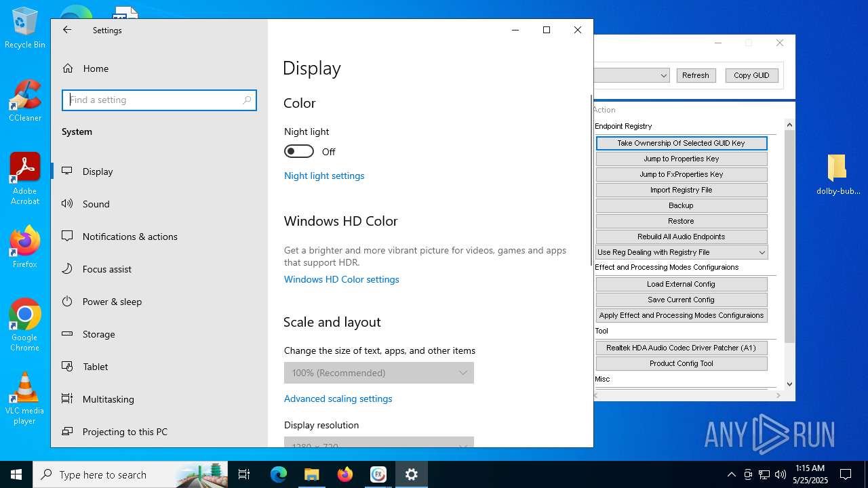This screenshot has width=868, height=488.
Task: Open the text size scaling dropdown
Action: [x=379, y=373]
